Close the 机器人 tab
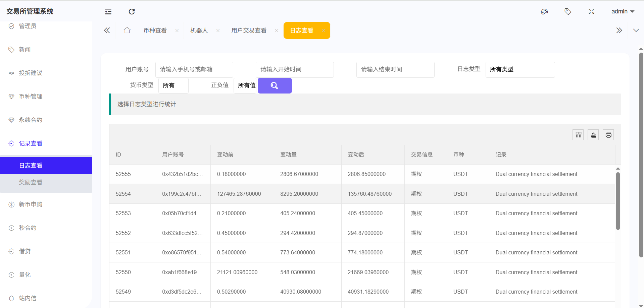The image size is (644, 308). click(218, 30)
